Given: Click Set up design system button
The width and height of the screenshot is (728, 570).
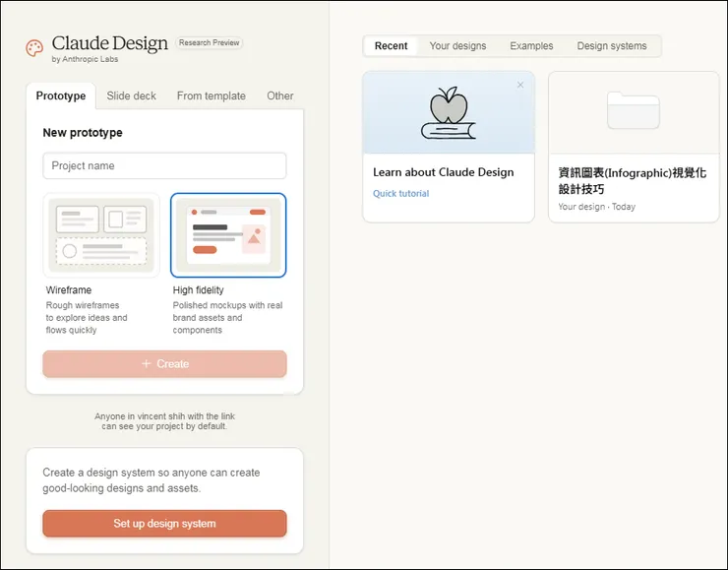Looking at the screenshot, I should click(165, 524).
